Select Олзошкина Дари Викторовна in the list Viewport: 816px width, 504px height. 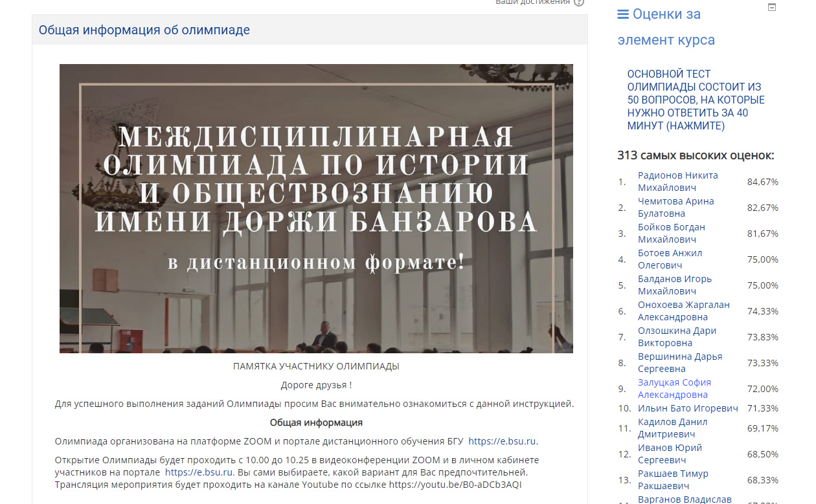(677, 336)
